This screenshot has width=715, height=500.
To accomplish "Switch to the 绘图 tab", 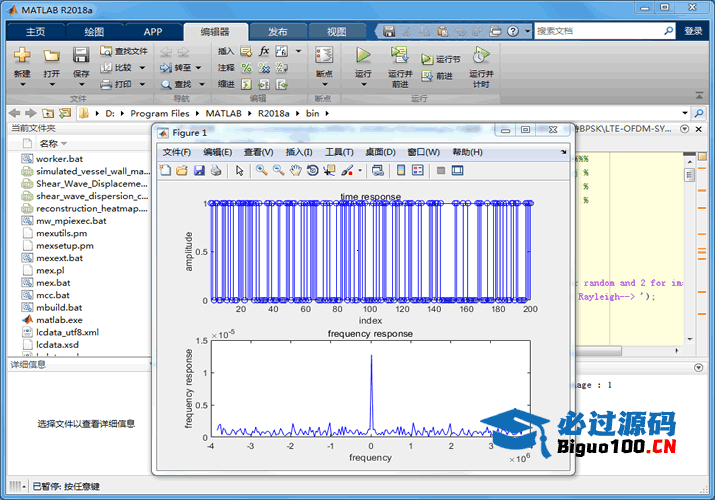I will pyautogui.click(x=94, y=32).
